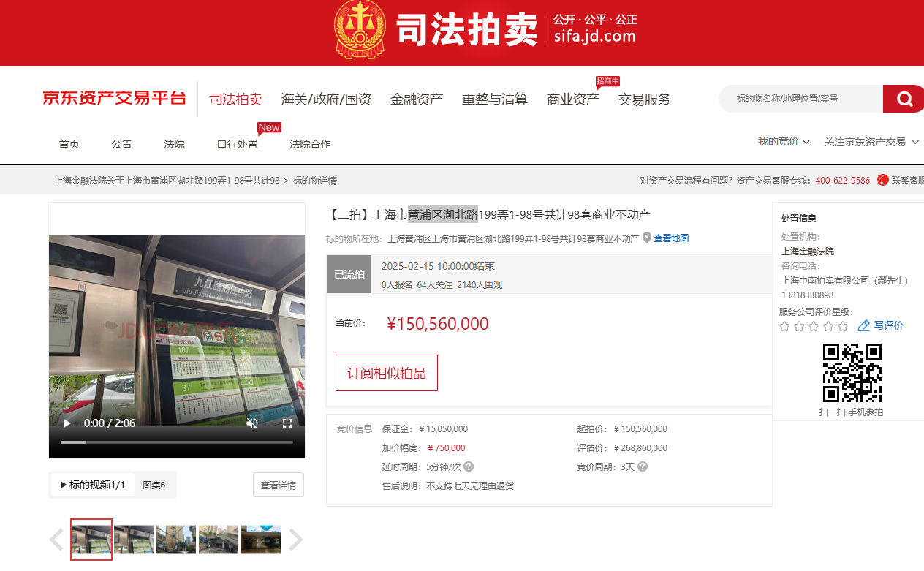Click the second rating star
The image size is (924, 571).
click(799, 326)
